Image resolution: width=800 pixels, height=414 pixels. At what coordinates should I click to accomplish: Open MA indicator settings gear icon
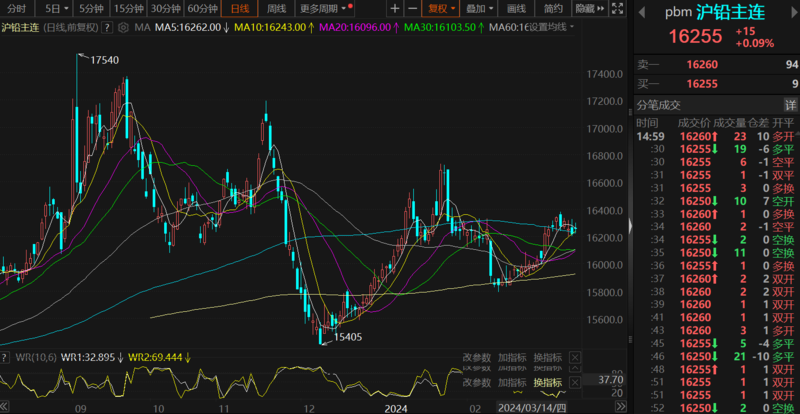(124, 26)
